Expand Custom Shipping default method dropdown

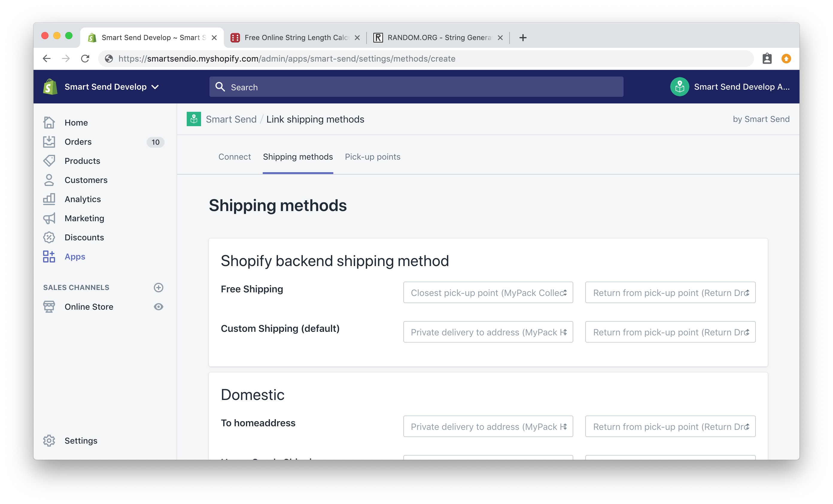coord(488,332)
